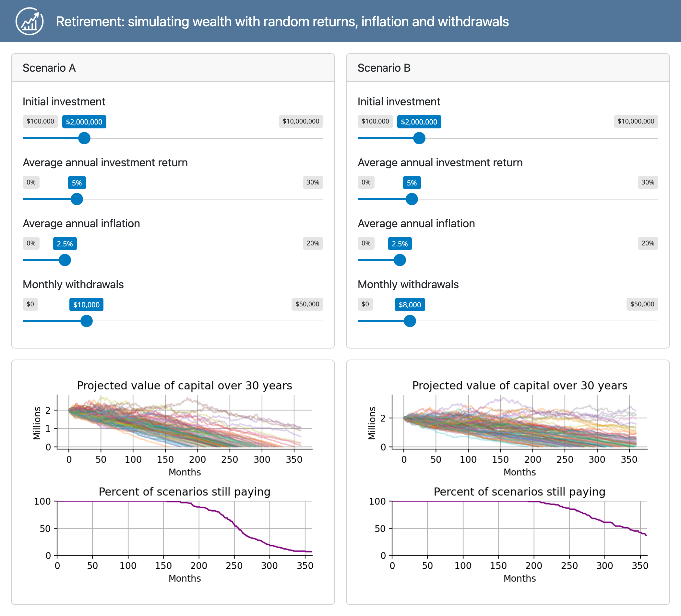Move Scenario A average annual inflation slider

65,260
